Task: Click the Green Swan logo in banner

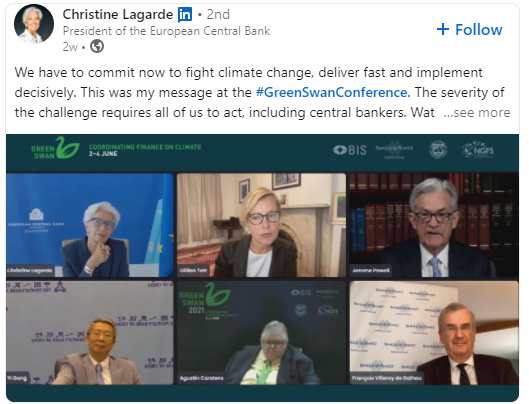Action: coord(55,148)
